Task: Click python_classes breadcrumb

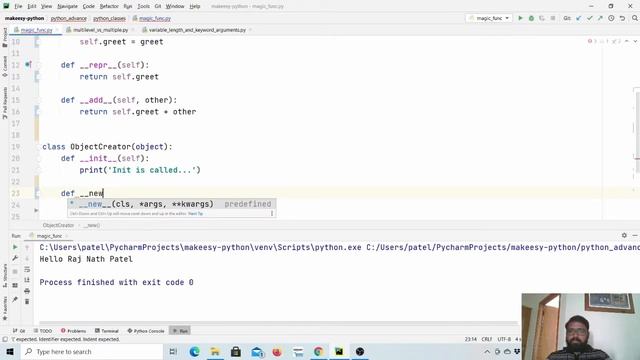Action: (x=109, y=18)
